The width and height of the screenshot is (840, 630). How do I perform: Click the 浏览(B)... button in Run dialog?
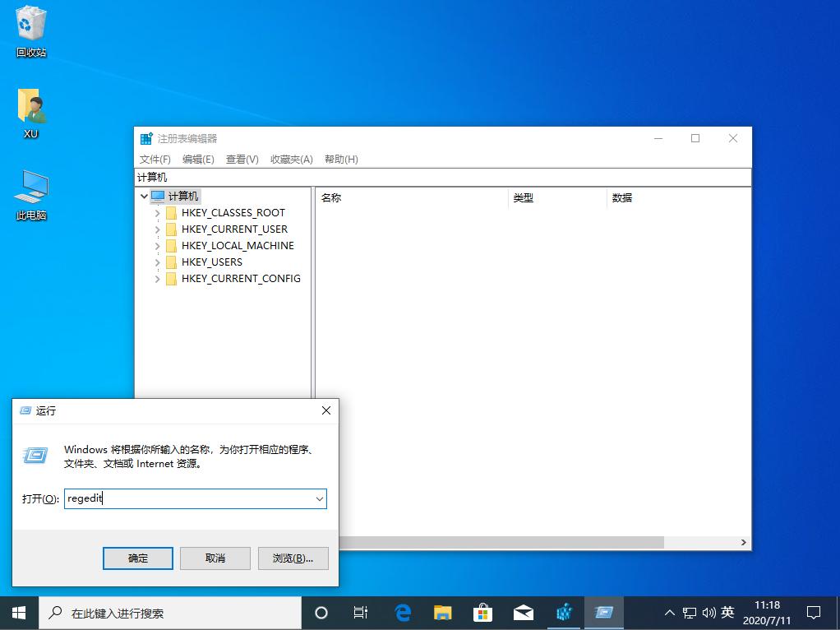pos(293,558)
